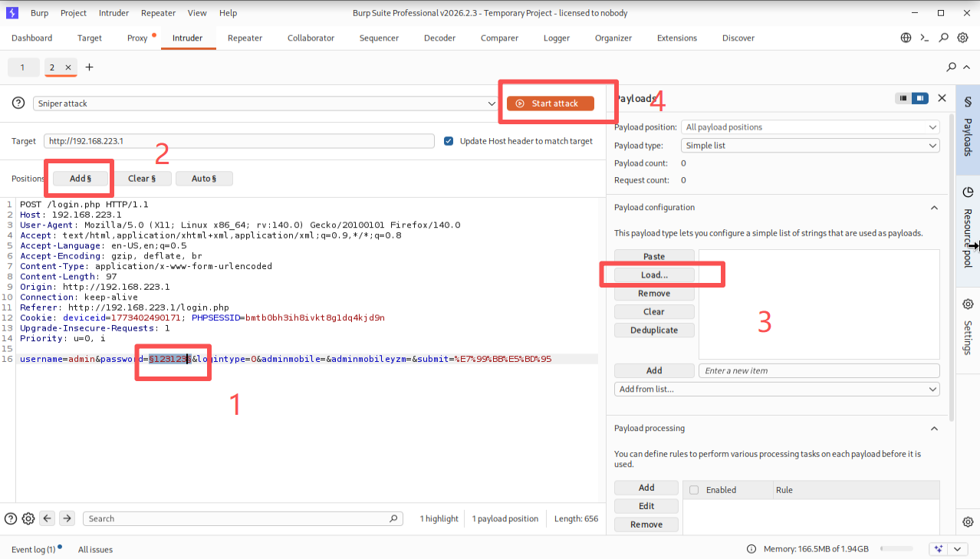The image size is (980, 559).
Task: Switch to the Repeater tab
Action: [x=245, y=38]
